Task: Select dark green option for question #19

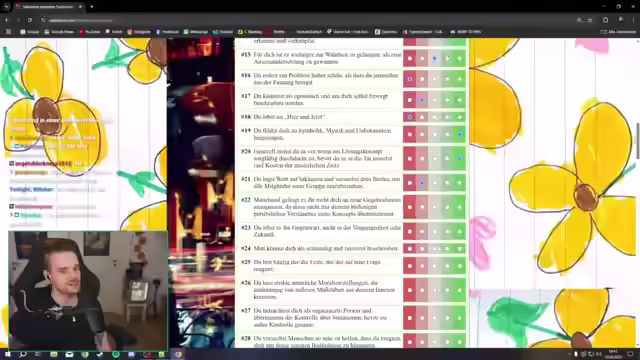Action: tap(460, 134)
